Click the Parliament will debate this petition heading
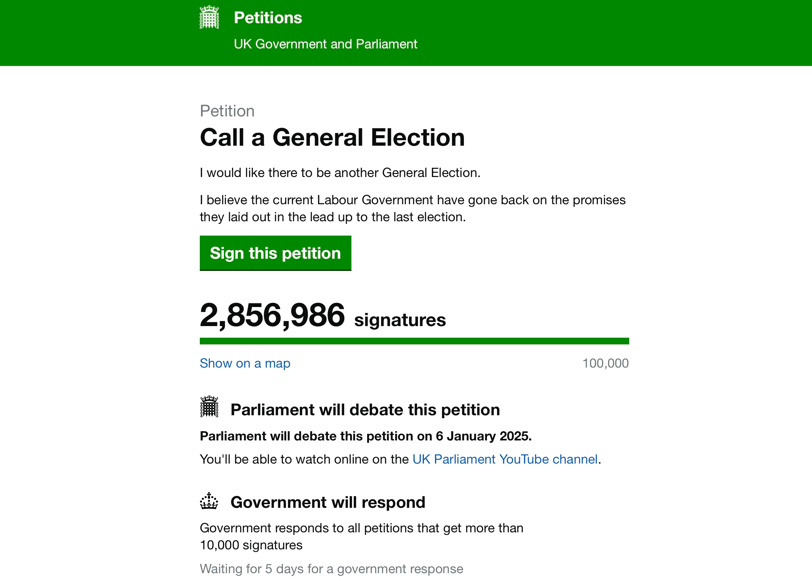 point(365,410)
